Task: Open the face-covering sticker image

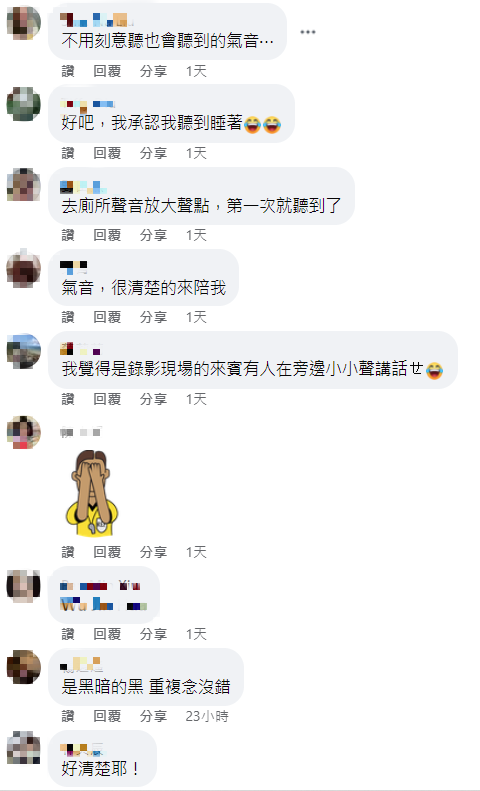Action: click(92, 493)
